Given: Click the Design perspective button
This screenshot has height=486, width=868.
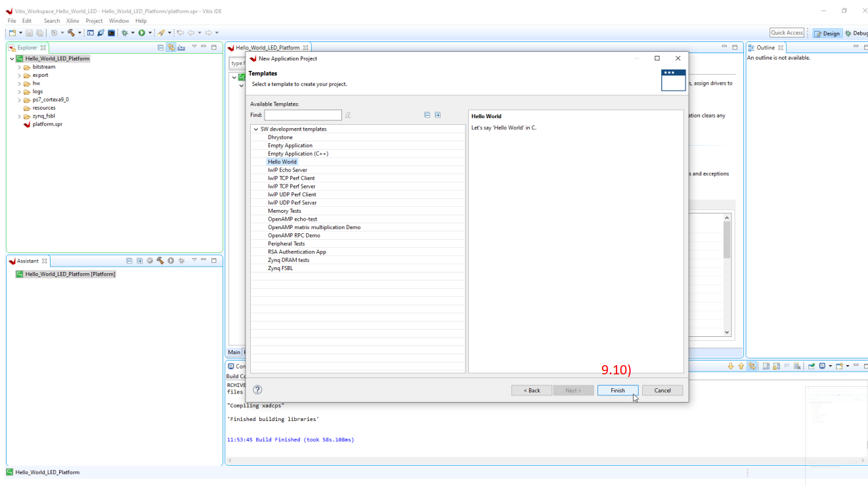Looking at the screenshot, I should coord(827,33).
